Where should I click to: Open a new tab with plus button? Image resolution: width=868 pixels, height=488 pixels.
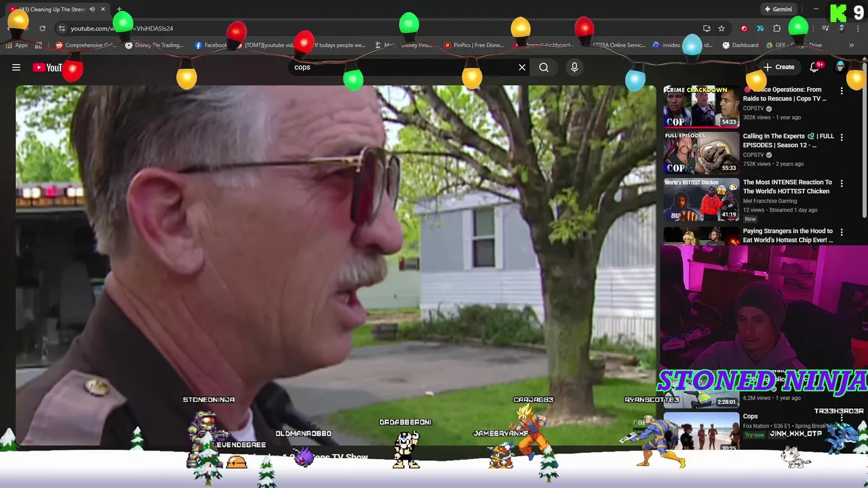119,9
